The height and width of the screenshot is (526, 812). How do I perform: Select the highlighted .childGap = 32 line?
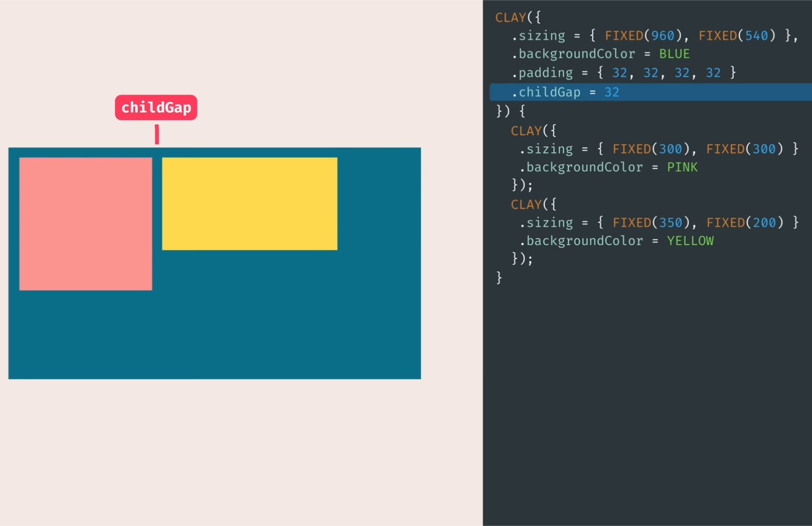tap(565, 92)
